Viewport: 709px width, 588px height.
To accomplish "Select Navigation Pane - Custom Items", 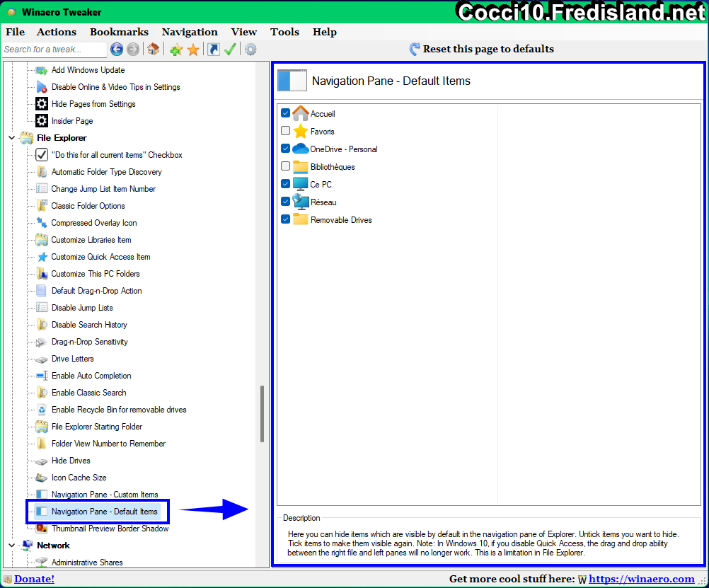I will coord(105,495).
